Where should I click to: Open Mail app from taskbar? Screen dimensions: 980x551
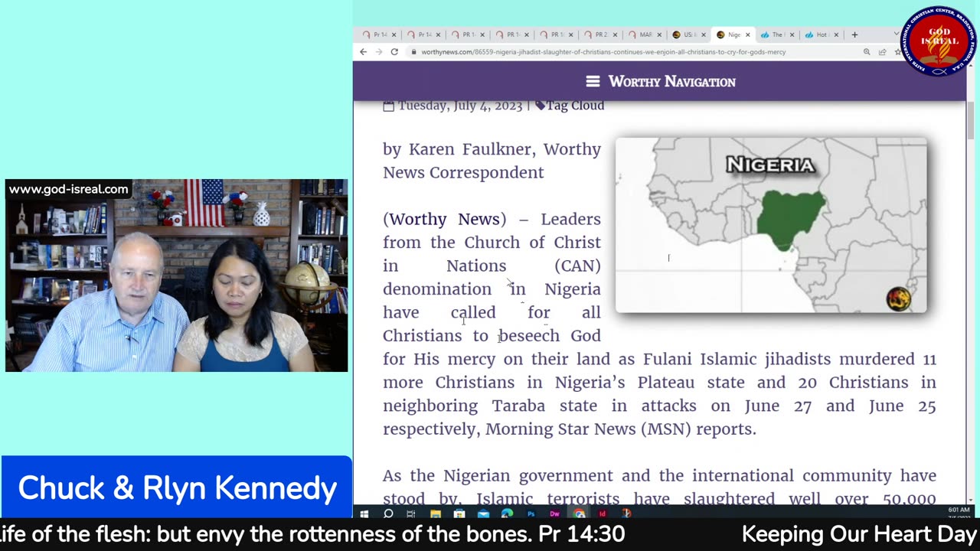click(483, 514)
